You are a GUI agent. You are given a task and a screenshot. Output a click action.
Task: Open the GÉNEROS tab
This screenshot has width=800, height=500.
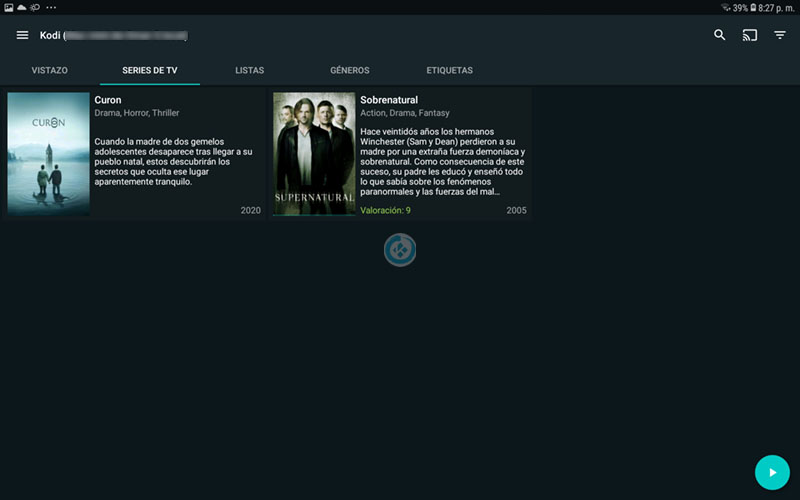(x=349, y=71)
